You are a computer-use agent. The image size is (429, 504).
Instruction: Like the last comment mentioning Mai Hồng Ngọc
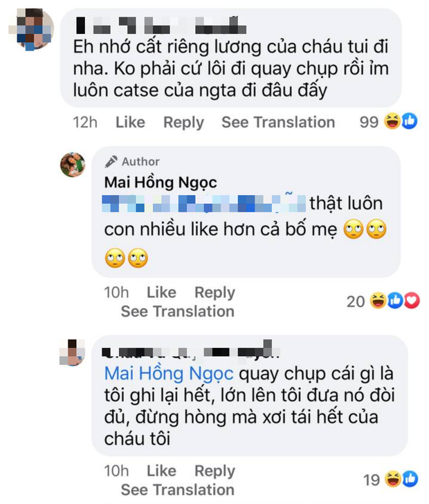point(161,471)
